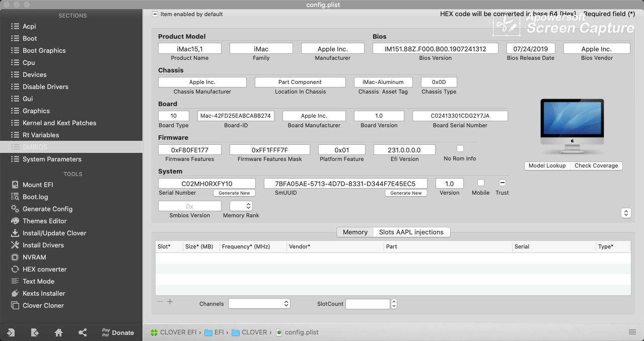The width and height of the screenshot is (644, 341).
Task: Tick the Mobile checkbox
Action: coord(480,183)
